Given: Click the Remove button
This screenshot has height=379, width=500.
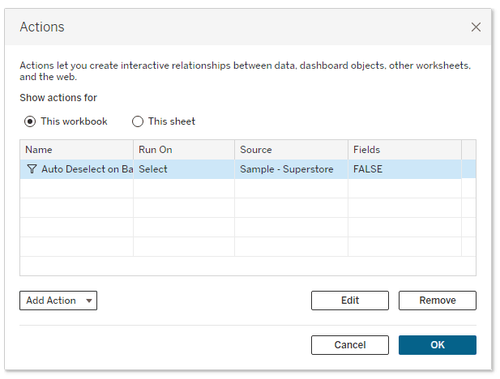Looking at the screenshot, I should click(437, 301).
